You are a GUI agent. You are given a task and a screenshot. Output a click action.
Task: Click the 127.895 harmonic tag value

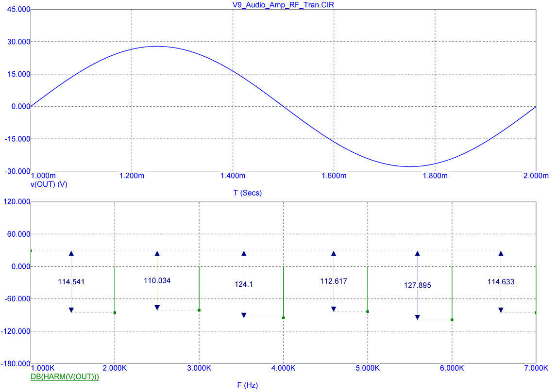pos(418,286)
